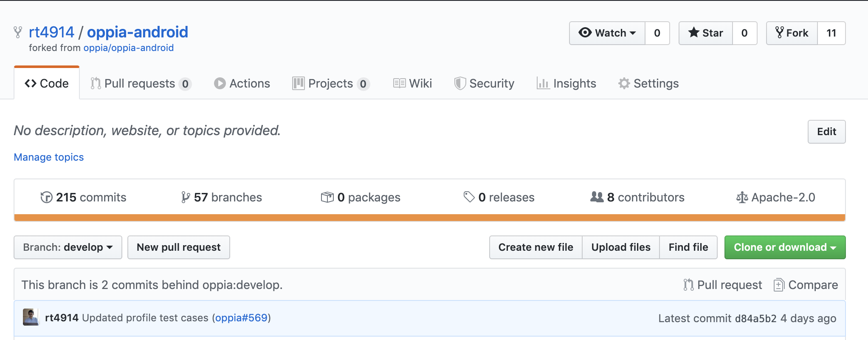This screenshot has height=340, width=868.
Task: Open the 0 packages page
Action: click(361, 197)
